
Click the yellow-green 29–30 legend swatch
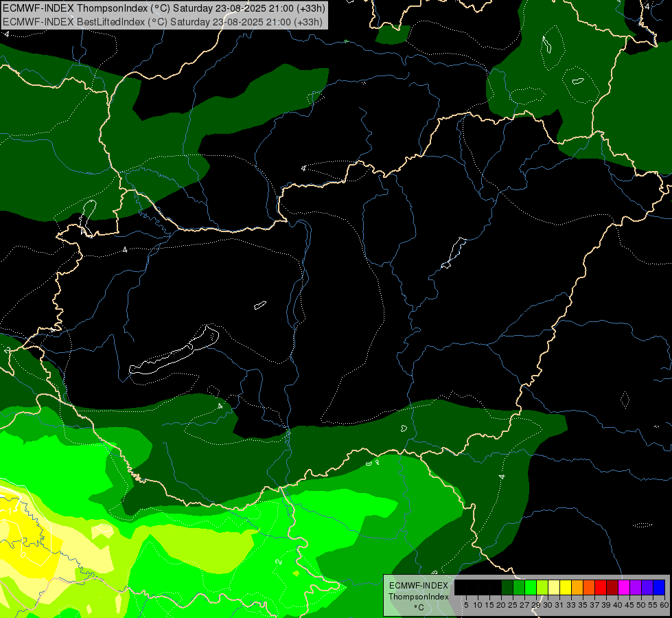point(542,587)
